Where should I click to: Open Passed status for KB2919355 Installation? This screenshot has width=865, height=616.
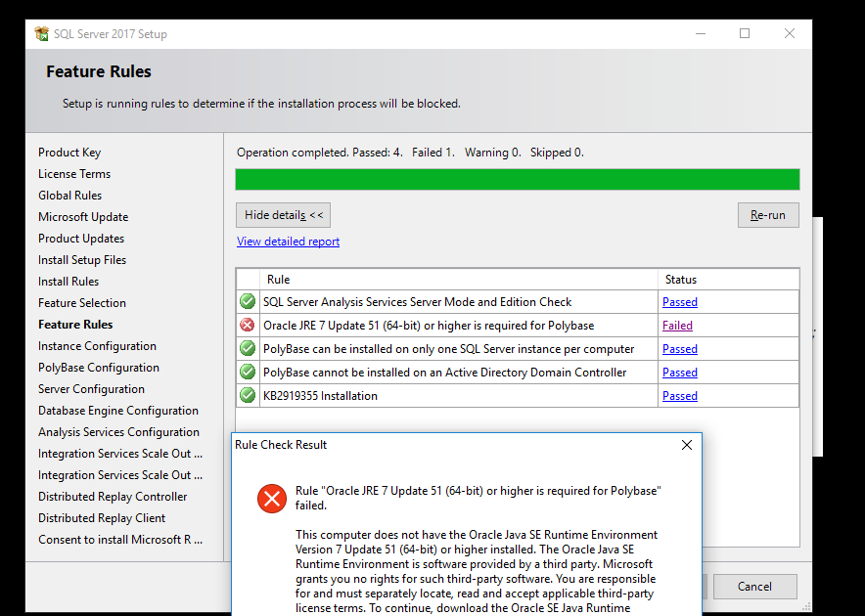coord(680,395)
